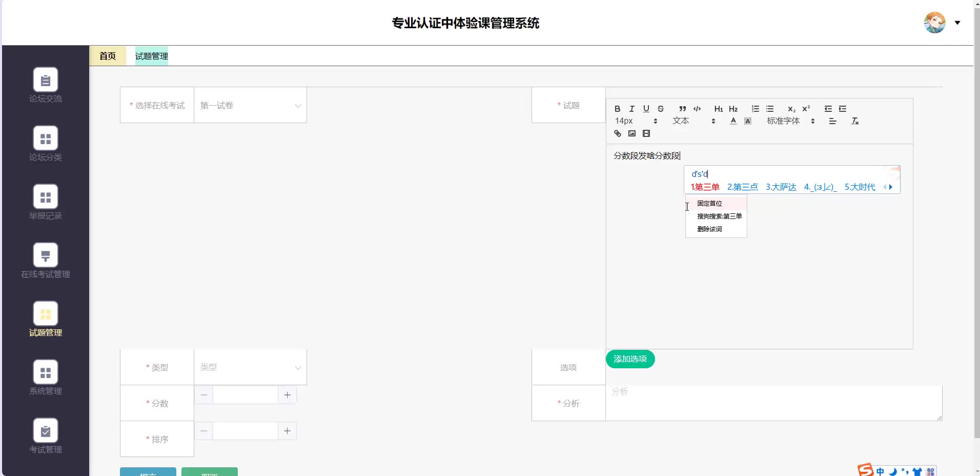Apply superscript formatting
This screenshot has height=476, width=980.
(806, 109)
